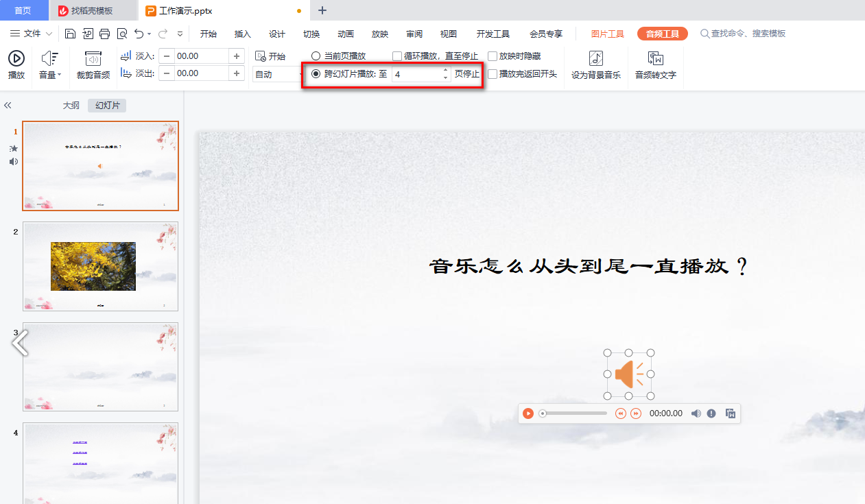The image size is (865, 504).
Task: Click the orange 音频工具 button
Action: point(662,32)
